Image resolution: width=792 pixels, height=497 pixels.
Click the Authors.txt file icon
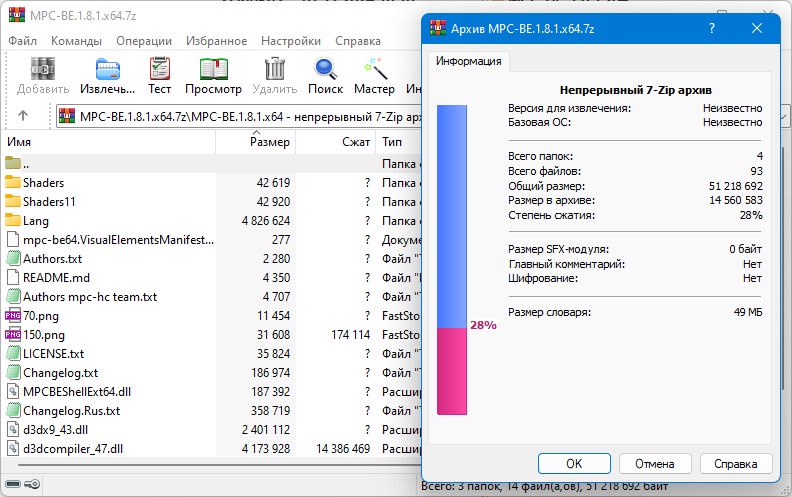[13, 259]
